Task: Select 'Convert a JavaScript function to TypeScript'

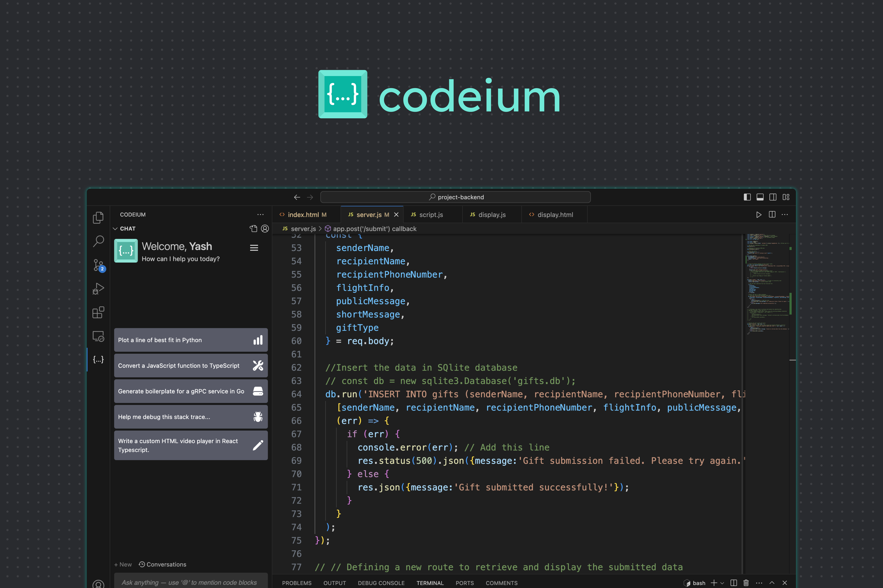Action: tap(191, 366)
